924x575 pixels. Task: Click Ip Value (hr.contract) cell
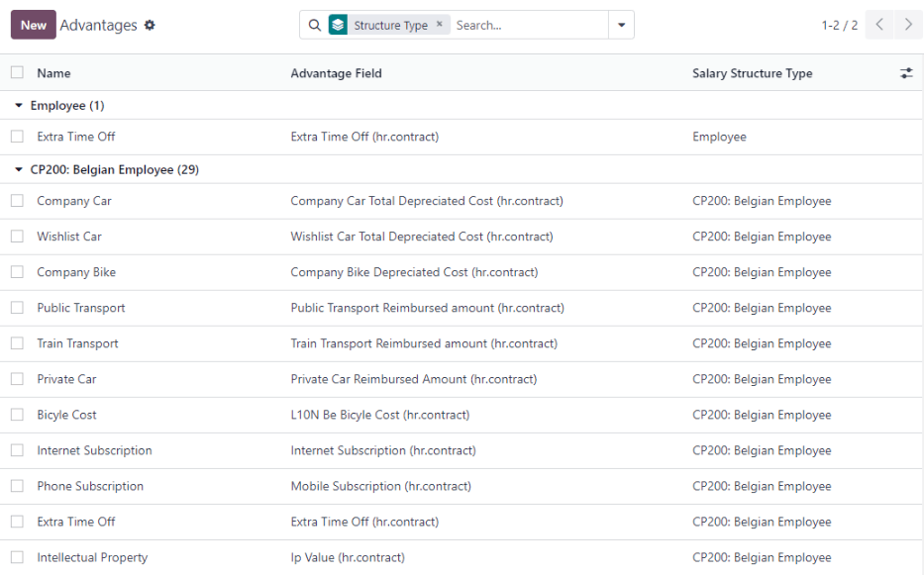348,557
